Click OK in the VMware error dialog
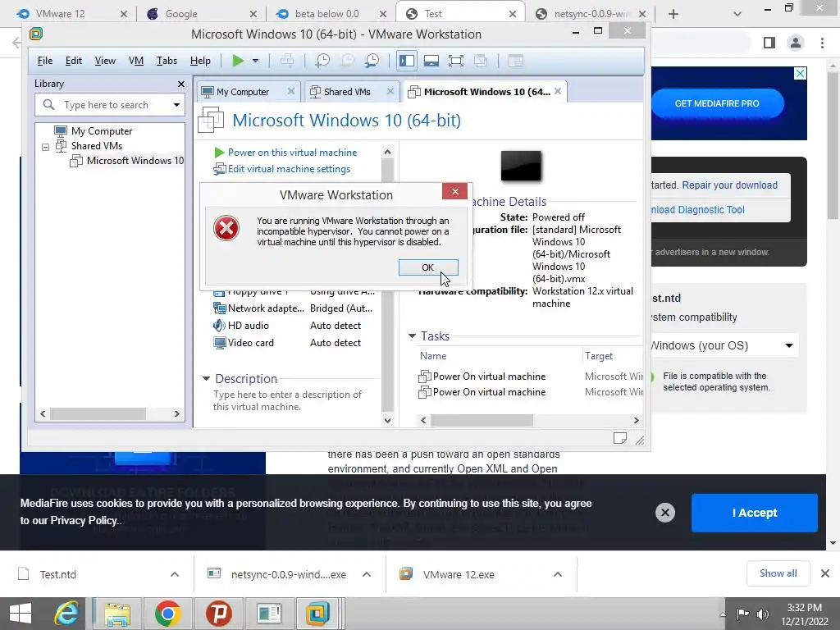The image size is (840, 630). coord(428,267)
